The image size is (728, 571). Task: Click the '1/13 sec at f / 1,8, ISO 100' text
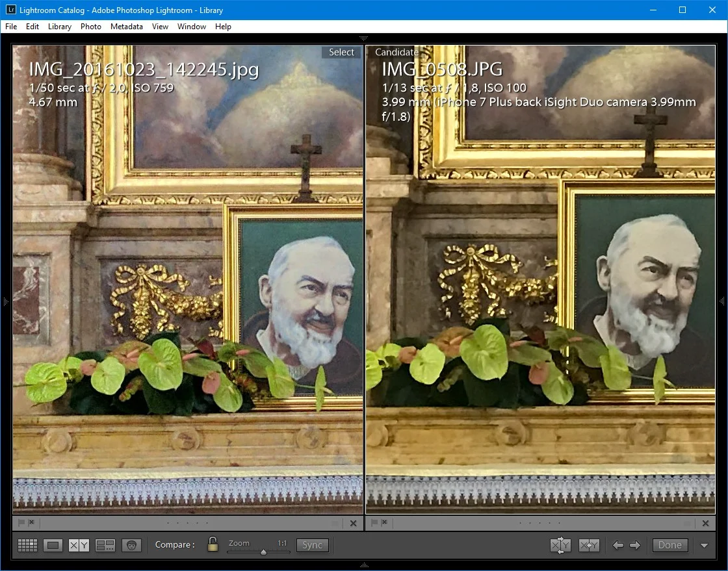(x=454, y=88)
